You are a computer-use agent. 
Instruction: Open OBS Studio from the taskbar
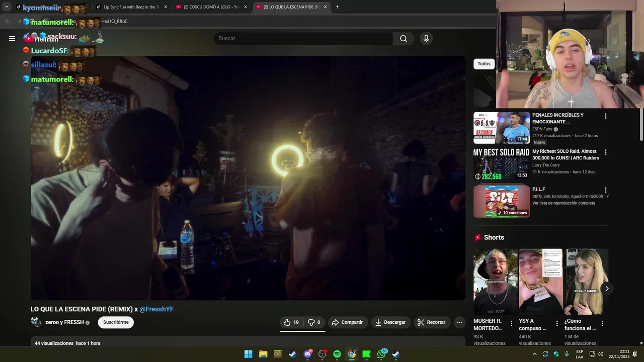323,354
